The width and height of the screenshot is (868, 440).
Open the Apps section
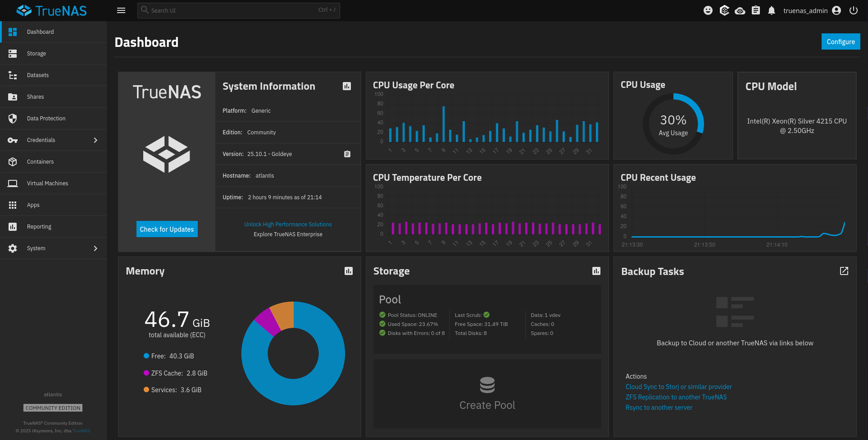point(33,205)
